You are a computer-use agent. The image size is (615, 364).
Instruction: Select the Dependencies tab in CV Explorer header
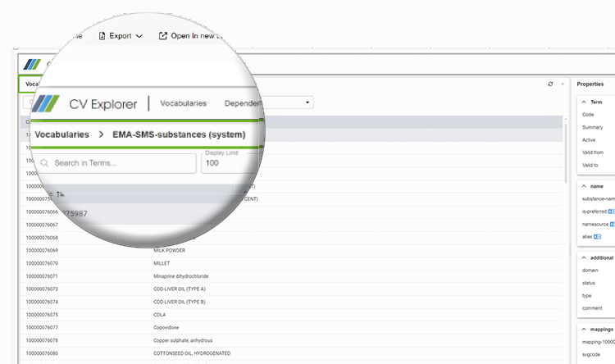tap(243, 103)
